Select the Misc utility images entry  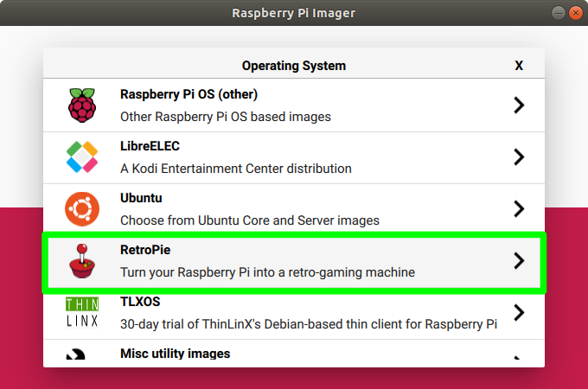click(175, 354)
